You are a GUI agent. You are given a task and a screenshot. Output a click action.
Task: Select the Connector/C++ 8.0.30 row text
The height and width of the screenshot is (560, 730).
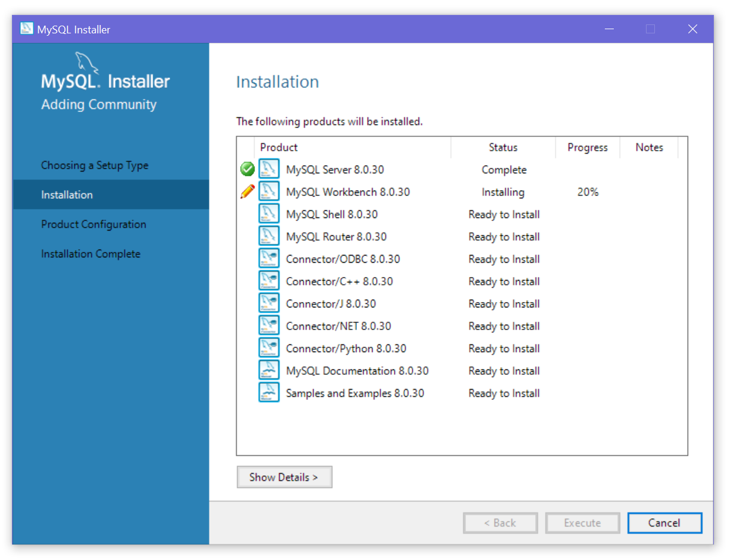click(x=340, y=281)
